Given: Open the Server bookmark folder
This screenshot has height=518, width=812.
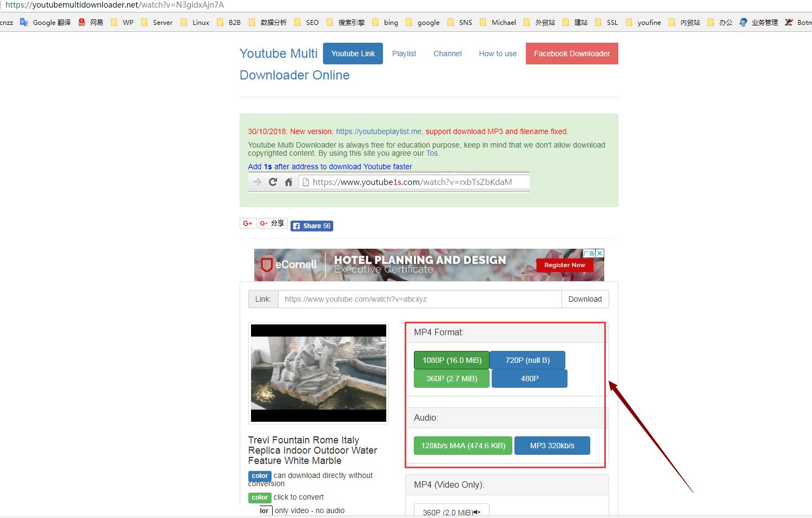Looking at the screenshot, I should pyautogui.click(x=156, y=22).
